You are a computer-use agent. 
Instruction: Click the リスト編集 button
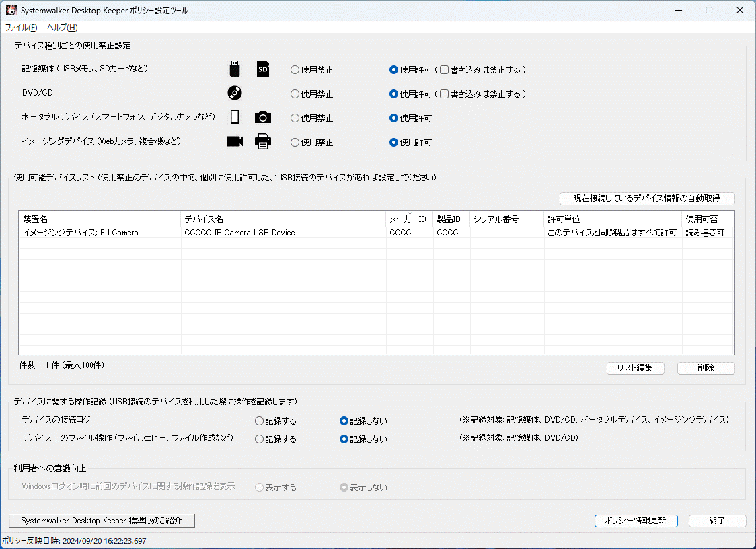pyautogui.click(x=635, y=368)
